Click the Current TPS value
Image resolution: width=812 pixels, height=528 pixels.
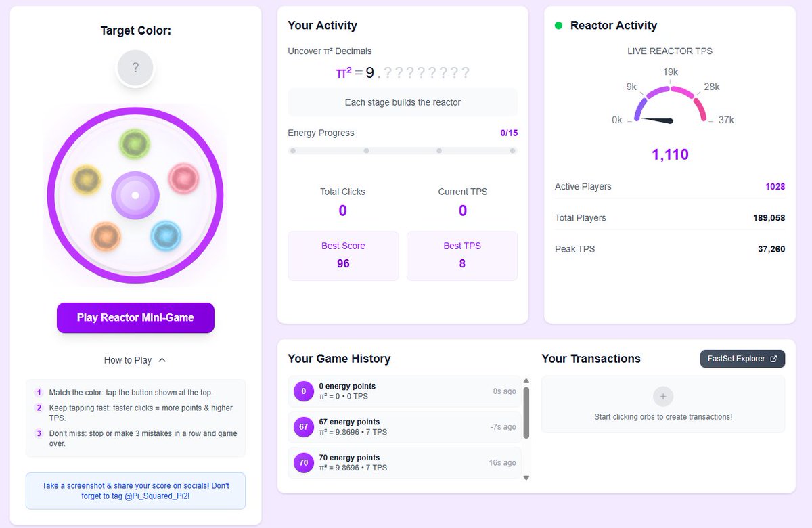pyautogui.click(x=463, y=211)
